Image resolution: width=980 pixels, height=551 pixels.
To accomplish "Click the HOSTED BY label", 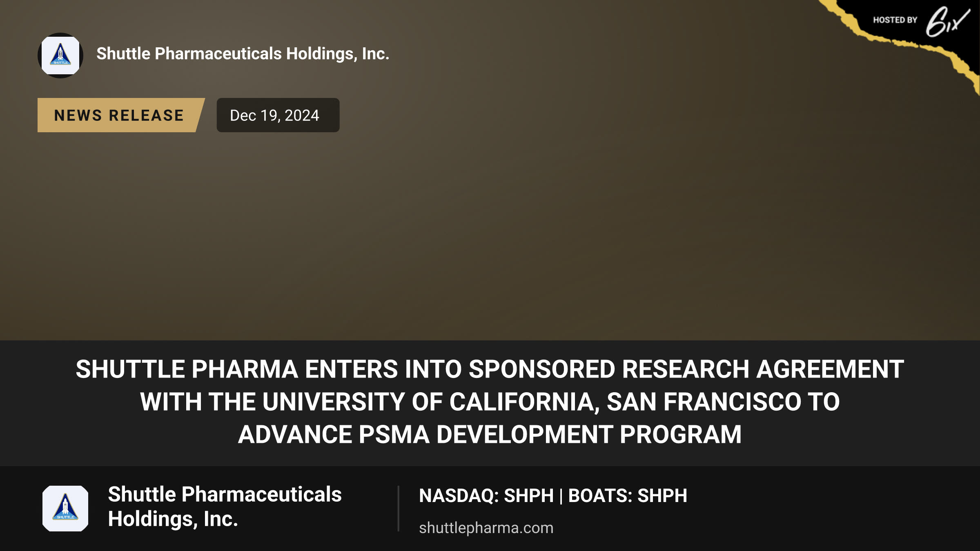I will click(895, 20).
